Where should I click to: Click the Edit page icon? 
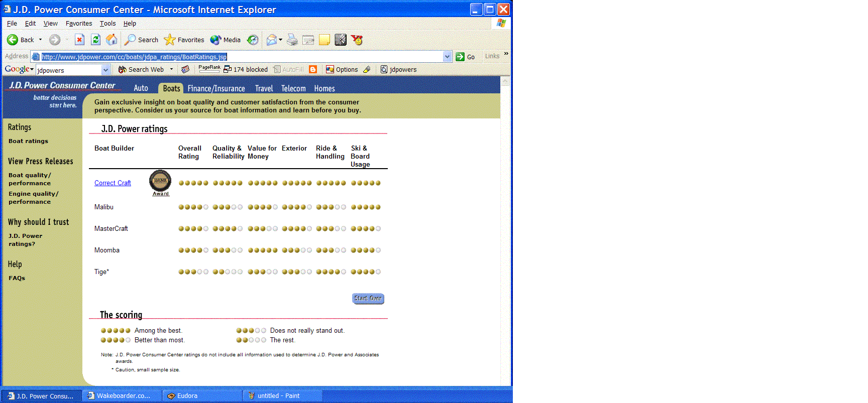308,40
